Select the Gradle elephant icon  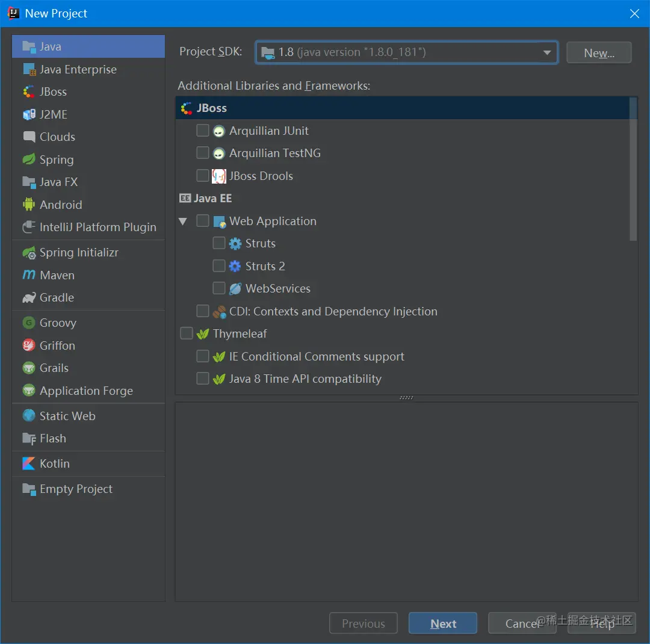coord(29,298)
